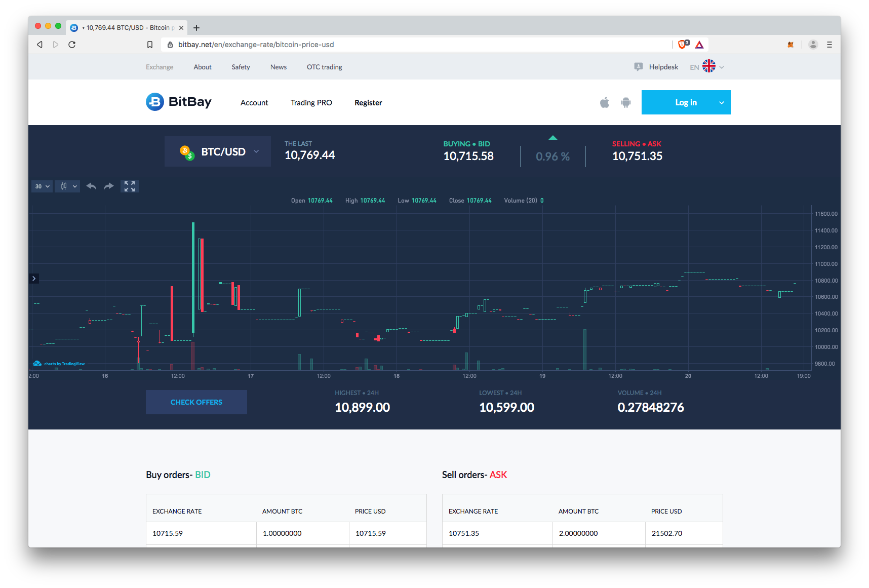Open the News menu item
Viewport: 869px width, 588px height.
point(279,67)
